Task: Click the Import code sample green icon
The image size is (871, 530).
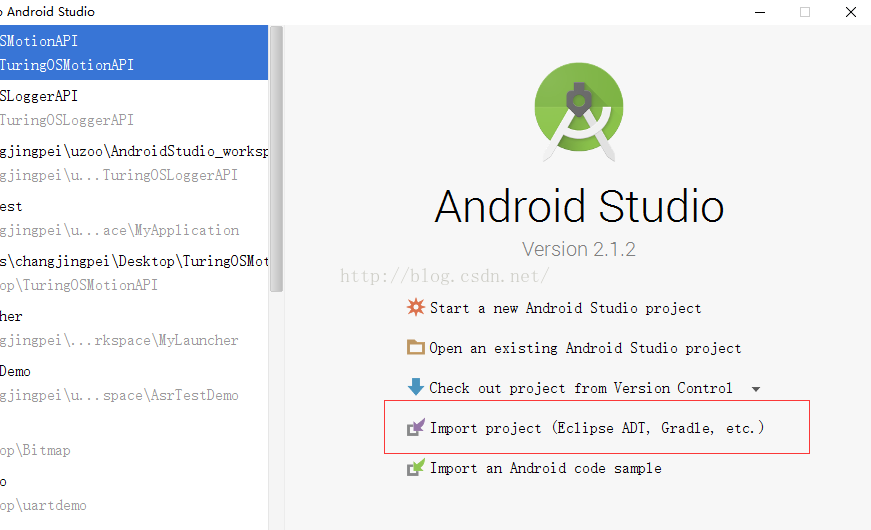Action: (x=416, y=468)
